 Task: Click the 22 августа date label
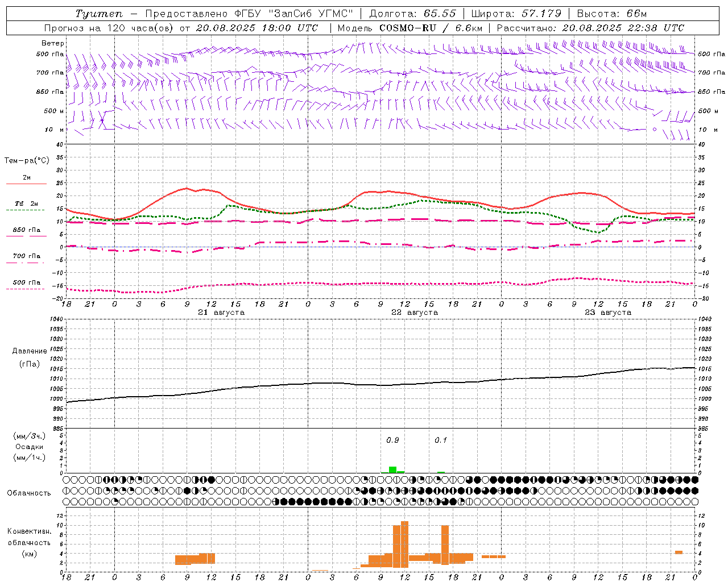415,313
